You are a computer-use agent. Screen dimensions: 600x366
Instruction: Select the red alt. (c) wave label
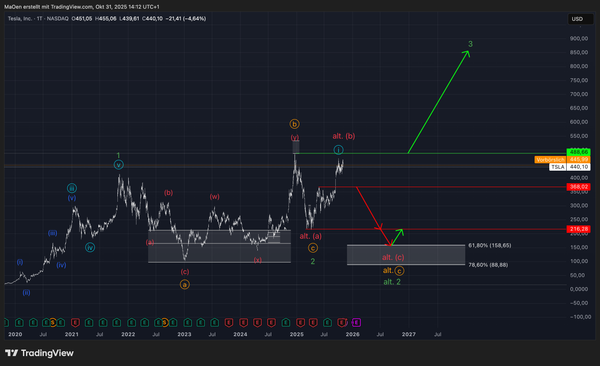(x=393, y=257)
